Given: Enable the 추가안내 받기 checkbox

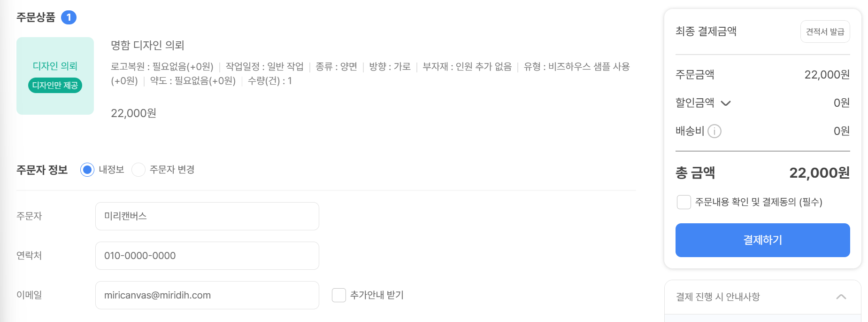Looking at the screenshot, I should 339,295.
